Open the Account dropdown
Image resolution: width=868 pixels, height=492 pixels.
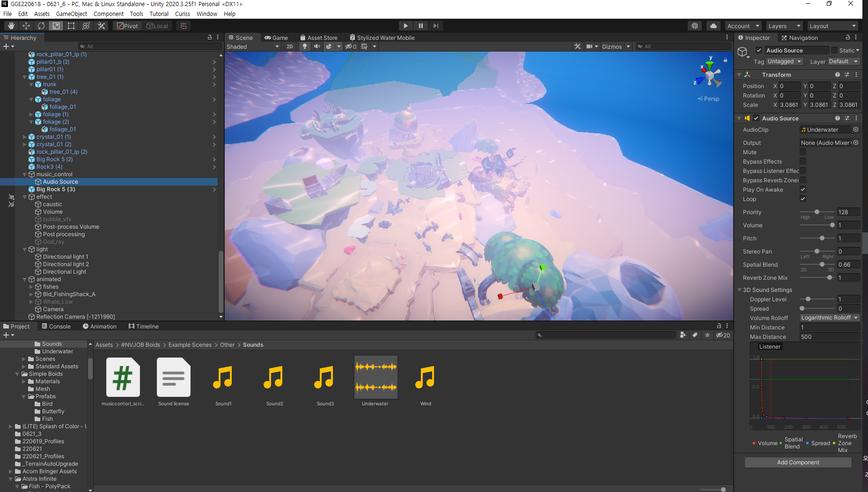pyautogui.click(x=743, y=26)
